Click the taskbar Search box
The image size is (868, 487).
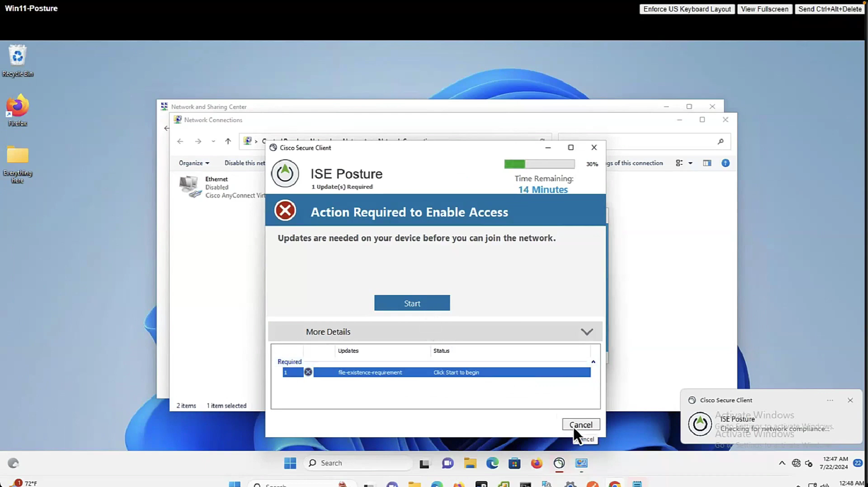[x=357, y=463]
